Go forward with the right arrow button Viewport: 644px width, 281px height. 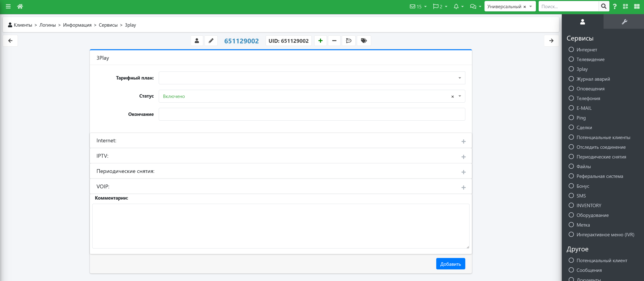(x=551, y=41)
